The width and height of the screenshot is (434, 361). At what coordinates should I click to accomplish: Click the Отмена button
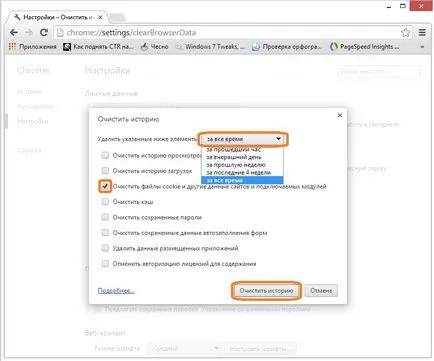coord(321,291)
